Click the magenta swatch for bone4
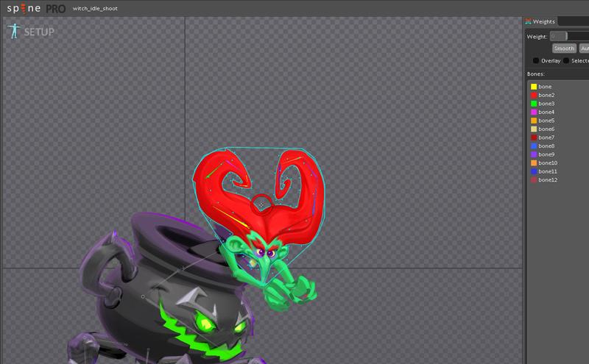This screenshot has height=364, width=589. (533, 113)
